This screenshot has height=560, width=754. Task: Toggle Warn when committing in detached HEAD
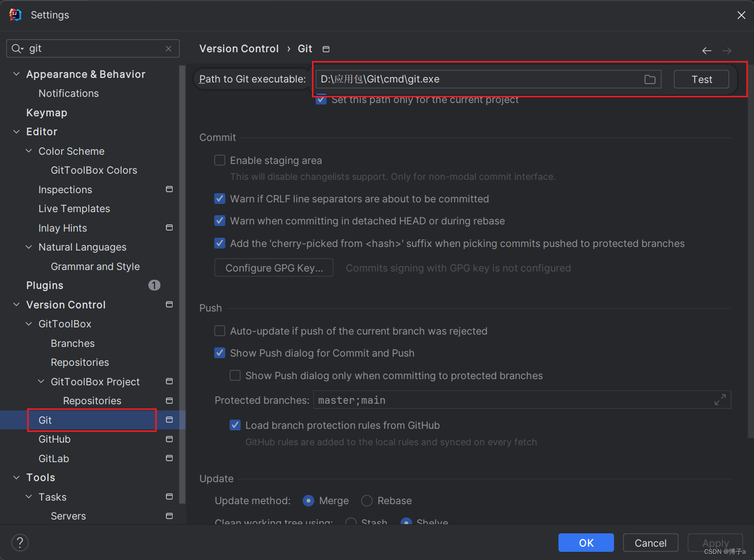(x=220, y=221)
